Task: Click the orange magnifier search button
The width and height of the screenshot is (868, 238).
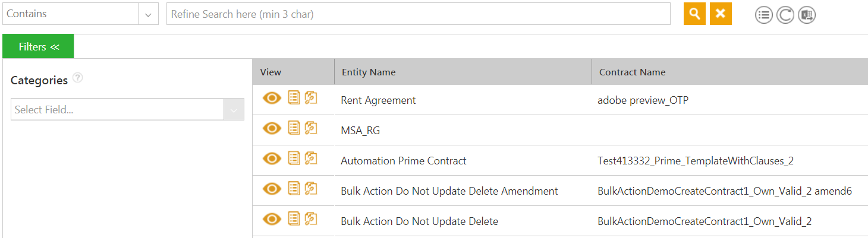Action: [x=694, y=14]
